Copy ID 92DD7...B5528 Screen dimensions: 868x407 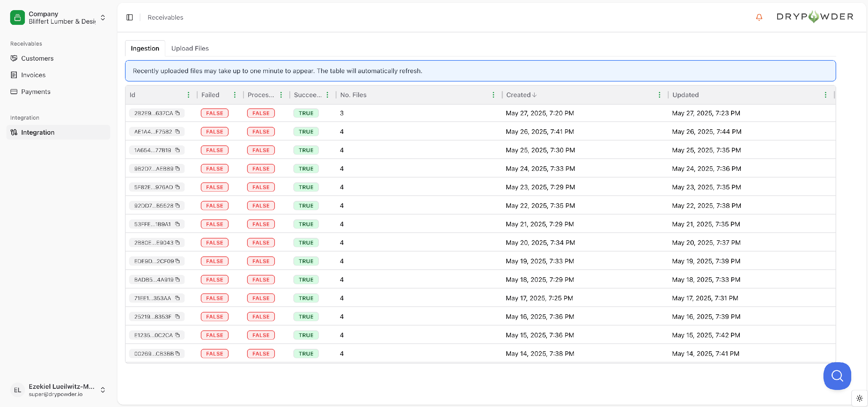pyautogui.click(x=178, y=206)
